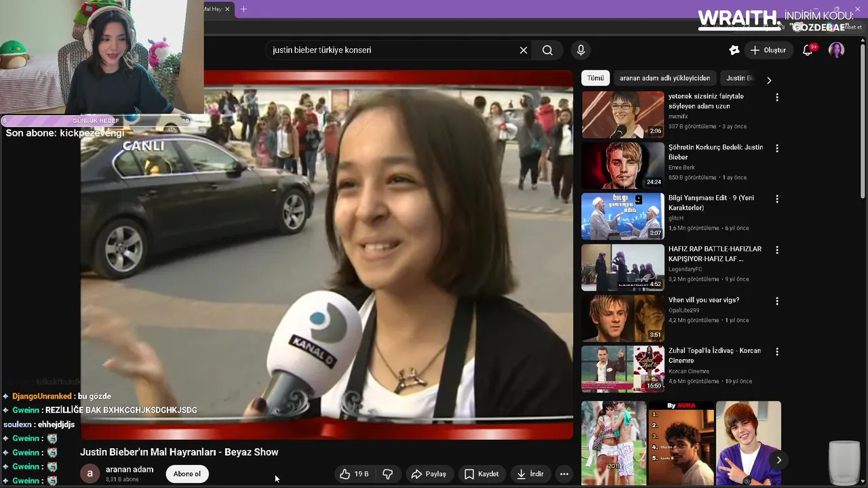Subscribe with the Abone ol button
The width and height of the screenshot is (868, 488).
(x=187, y=474)
